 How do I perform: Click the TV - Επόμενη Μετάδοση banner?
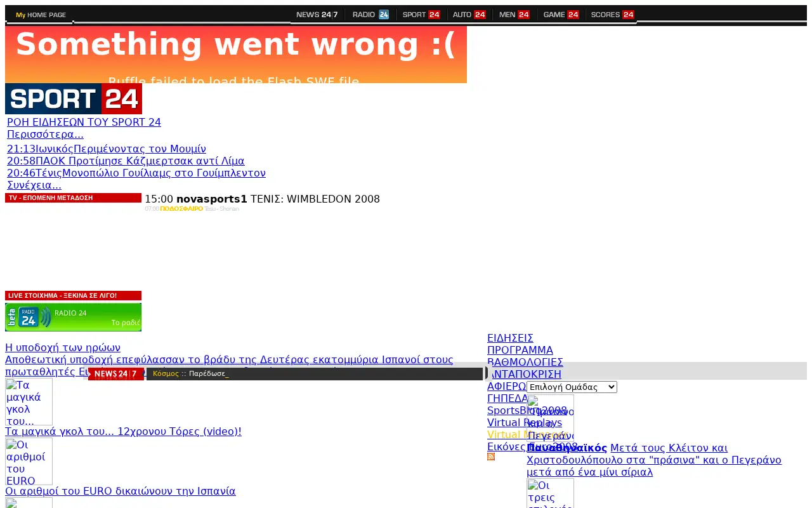(x=73, y=198)
